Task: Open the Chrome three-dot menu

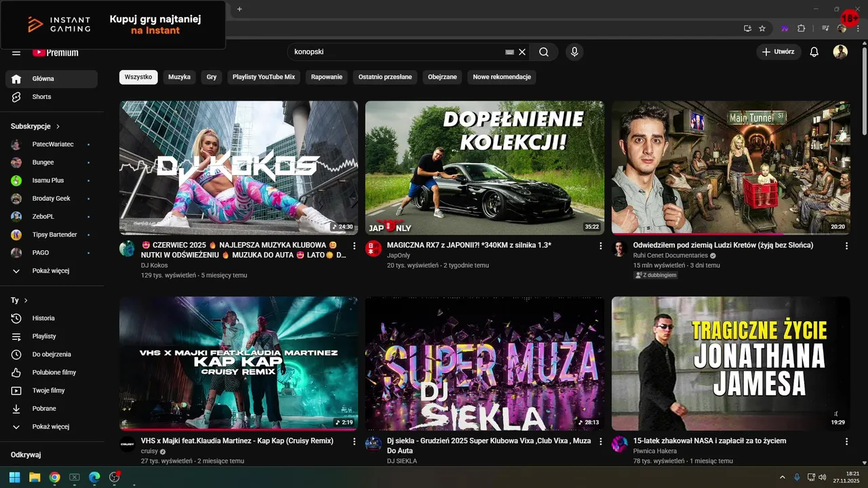Action: (859, 28)
